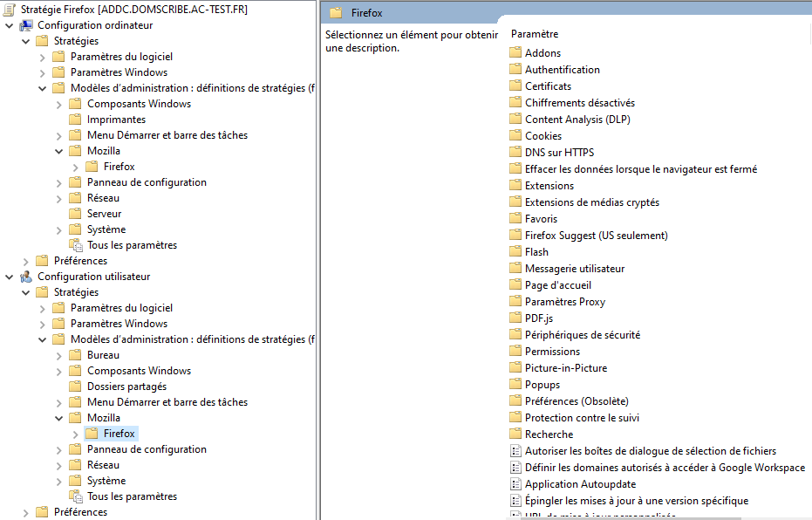Select Firefox under Configuration ordinateur's Mozilla

119,167
